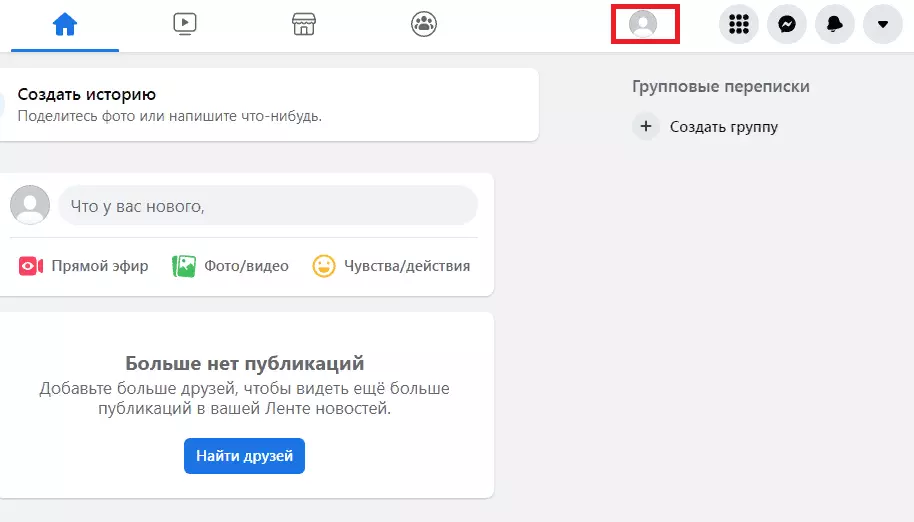Click the red live camera icon
914x522 pixels.
click(31, 266)
